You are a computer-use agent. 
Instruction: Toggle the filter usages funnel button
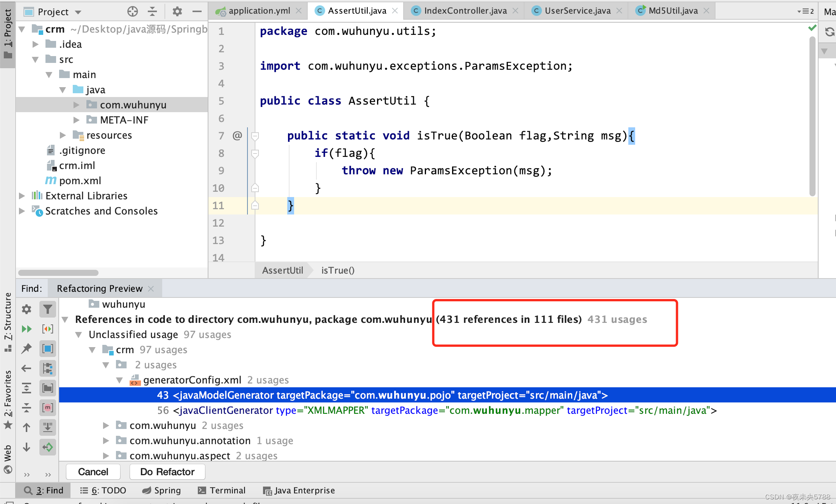coord(48,309)
